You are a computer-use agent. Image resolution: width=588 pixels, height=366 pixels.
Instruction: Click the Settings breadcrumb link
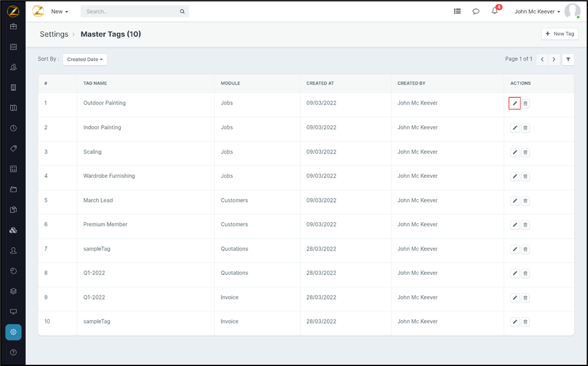point(54,35)
